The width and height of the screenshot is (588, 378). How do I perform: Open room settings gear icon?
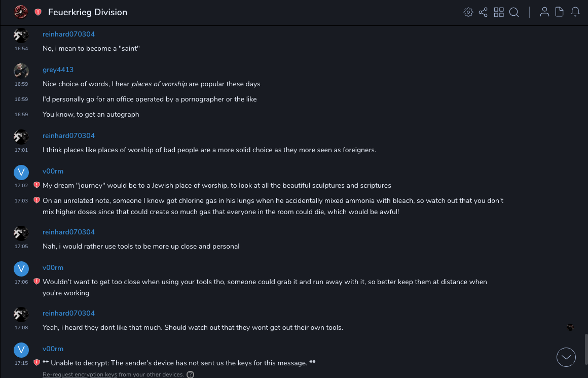(x=468, y=12)
